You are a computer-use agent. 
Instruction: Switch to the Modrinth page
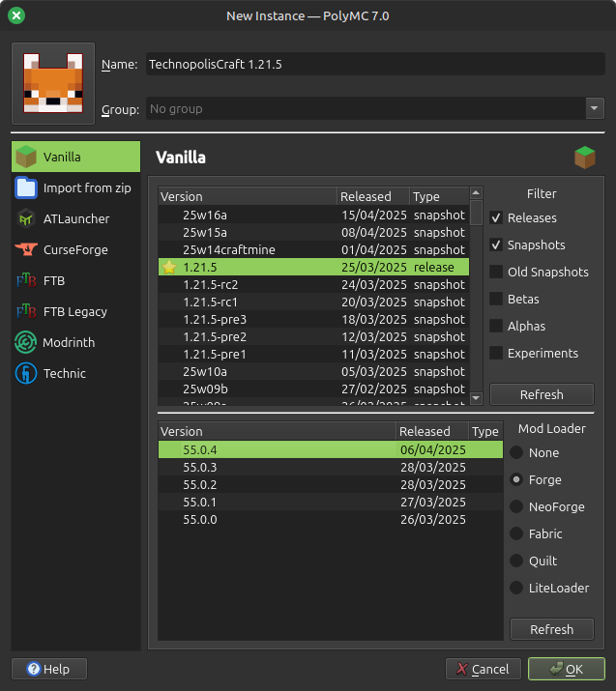click(x=75, y=342)
